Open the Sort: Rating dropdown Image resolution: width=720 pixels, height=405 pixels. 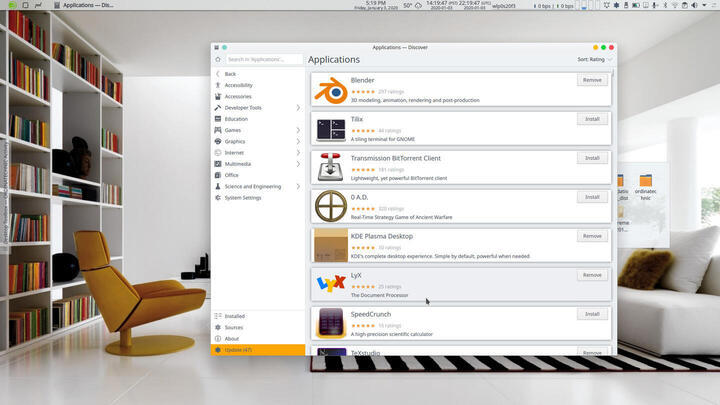(595, 59)
